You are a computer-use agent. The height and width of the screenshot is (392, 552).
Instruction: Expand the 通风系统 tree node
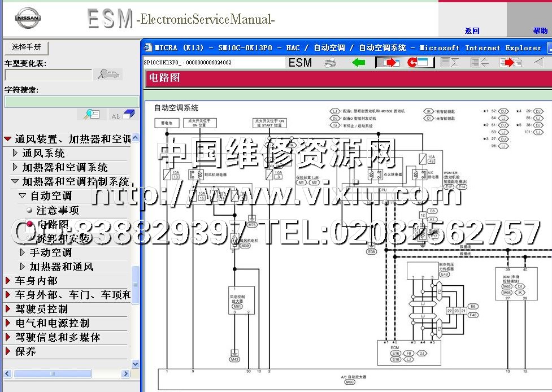(x=15, y=153)
